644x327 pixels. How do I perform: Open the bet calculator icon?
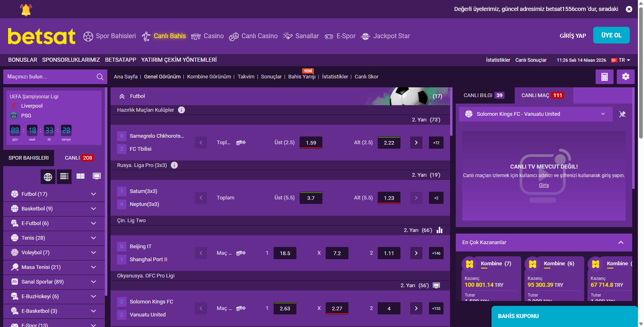(x=605, y=77)
